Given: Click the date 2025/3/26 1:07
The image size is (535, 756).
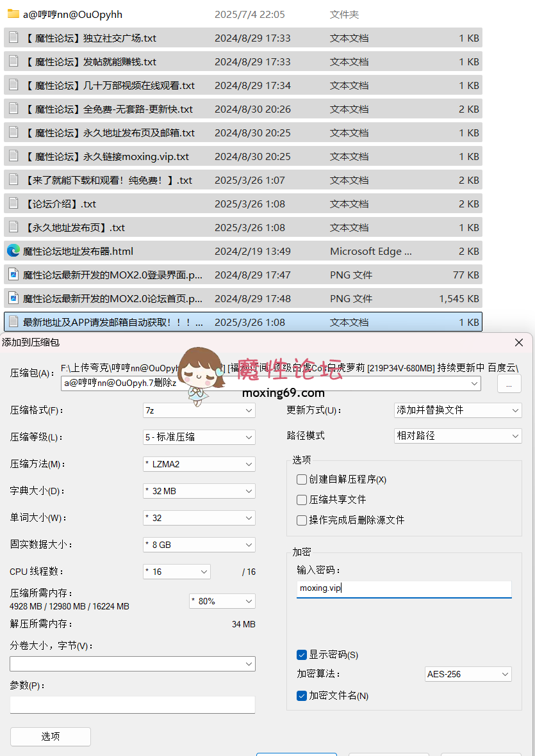Looking at the screenshot, I should pyautogui.click(x=250, y=181).
